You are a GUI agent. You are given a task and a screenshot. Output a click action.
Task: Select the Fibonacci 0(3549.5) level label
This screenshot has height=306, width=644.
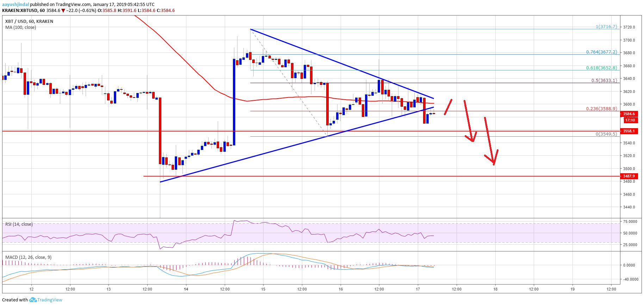(x=606, y=134)
